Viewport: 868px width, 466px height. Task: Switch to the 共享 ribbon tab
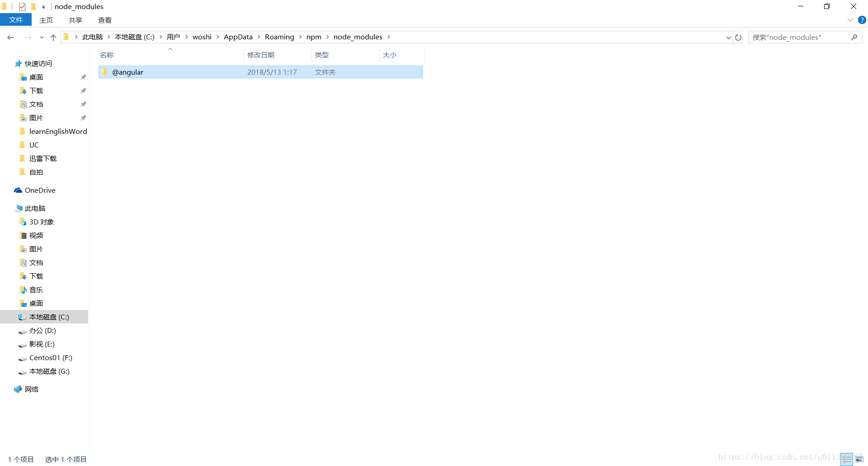pyautogui.click(x=75, y=20)
